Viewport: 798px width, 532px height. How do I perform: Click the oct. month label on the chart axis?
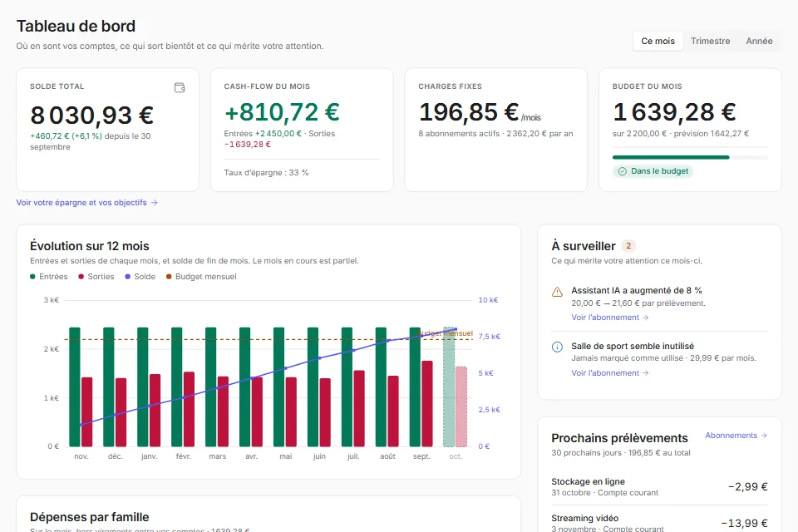[456, 456]
